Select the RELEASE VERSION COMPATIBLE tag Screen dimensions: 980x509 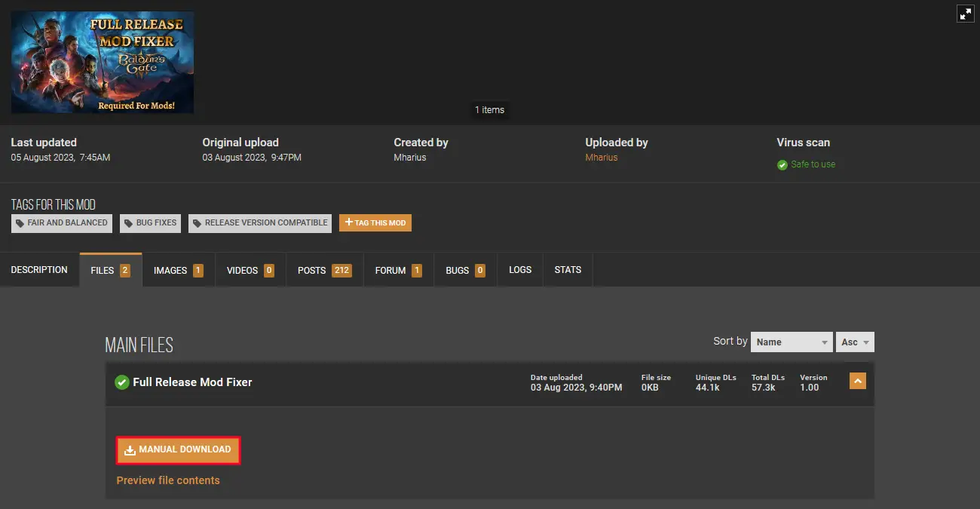click(260, 223)
